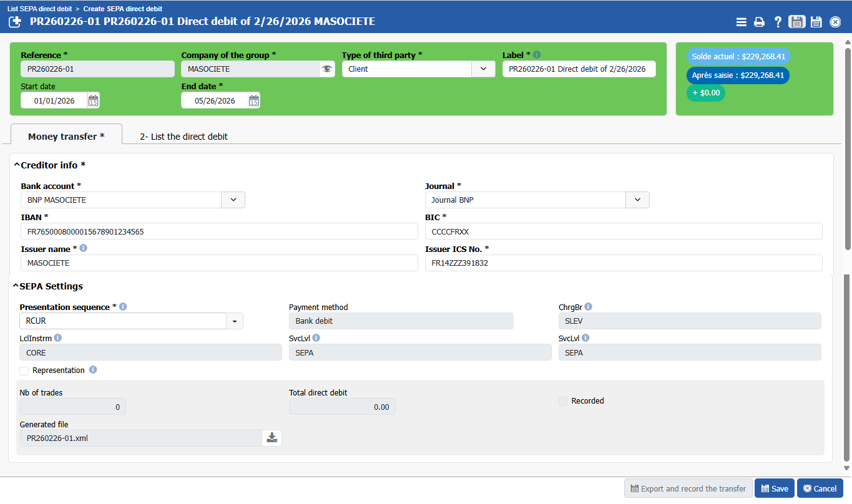Click info icon next to Issuer name

point(84,248)
